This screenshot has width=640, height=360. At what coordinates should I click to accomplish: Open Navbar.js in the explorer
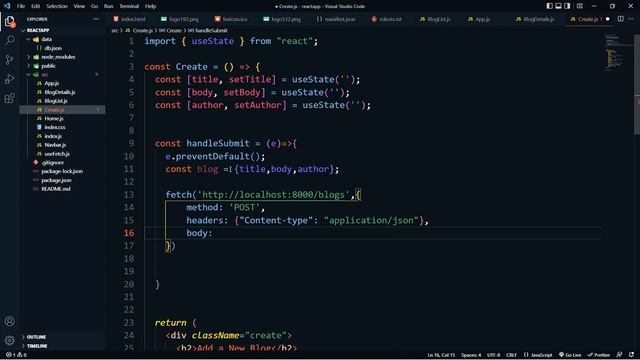click(55, 145)
